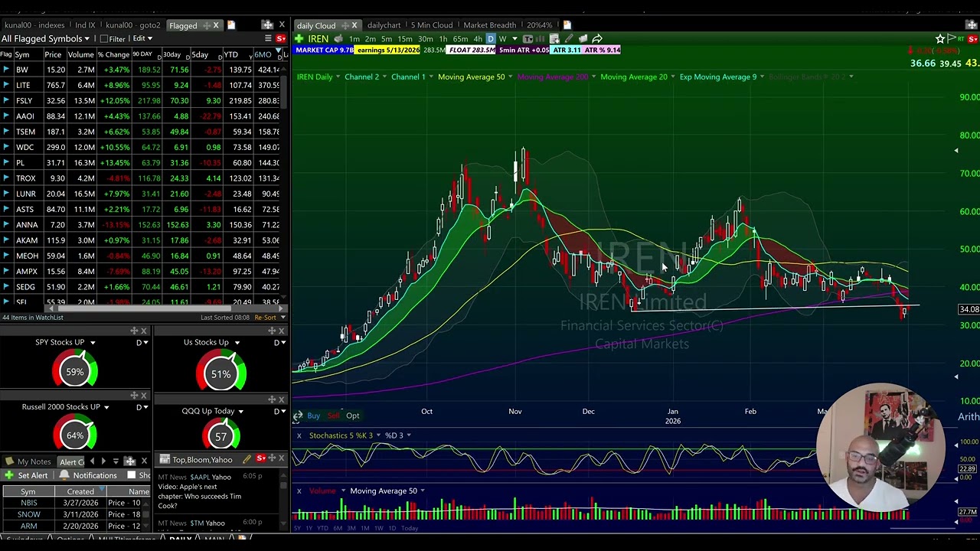Switch chart to 4h timeframe
This screenshot has width=980, height=551.
pyautogui.click(x=478, y=39)
